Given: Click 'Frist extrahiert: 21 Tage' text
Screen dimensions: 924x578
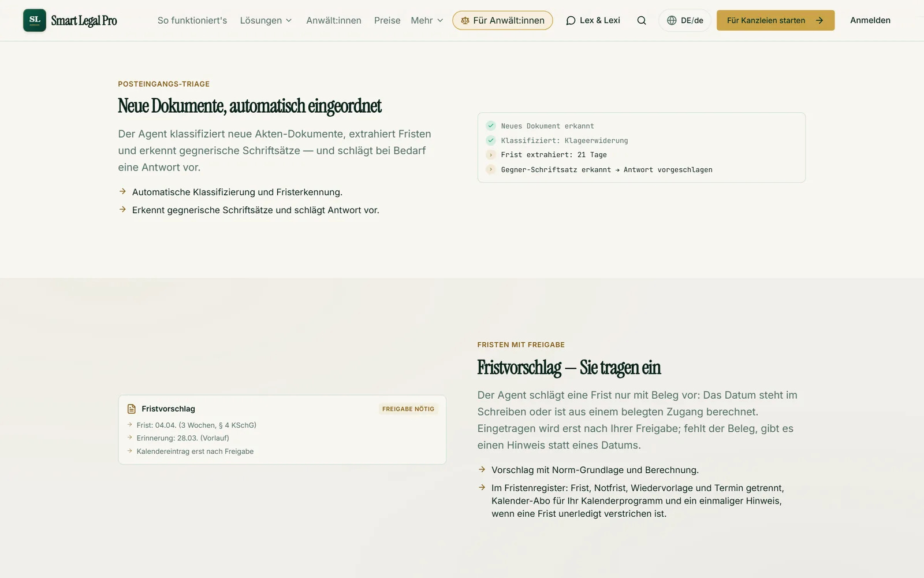Looking at the screenshot, I should point(554,155).
